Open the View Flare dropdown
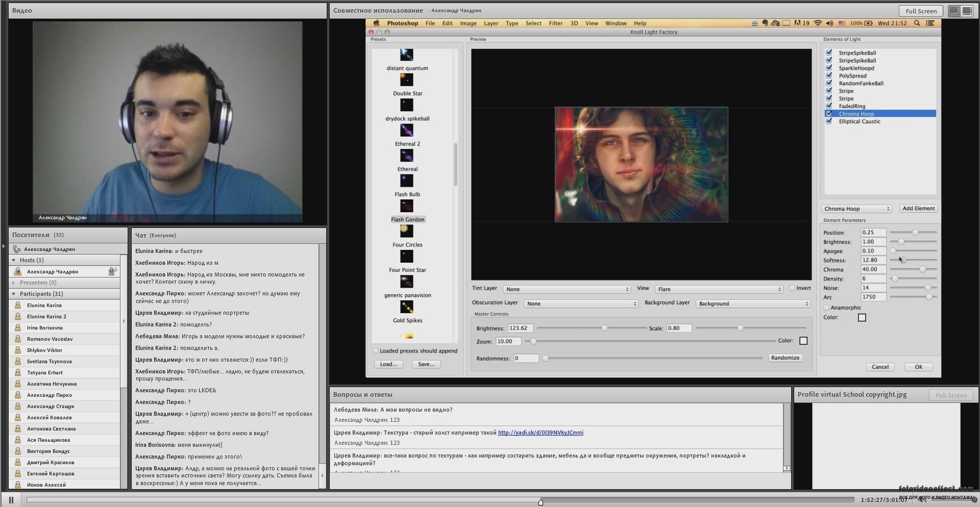980x507 pixels. point(719,289)
